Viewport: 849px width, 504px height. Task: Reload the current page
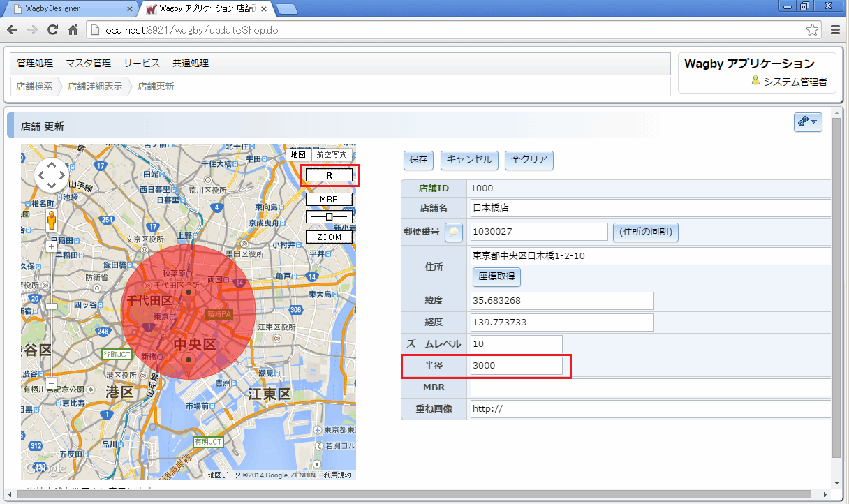coord(52,30)
